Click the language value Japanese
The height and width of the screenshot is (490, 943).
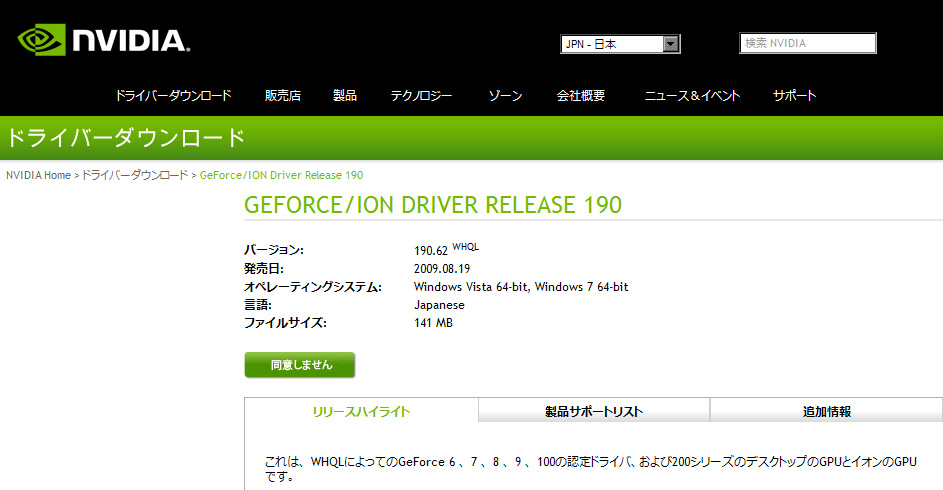(x=439, y=305)
